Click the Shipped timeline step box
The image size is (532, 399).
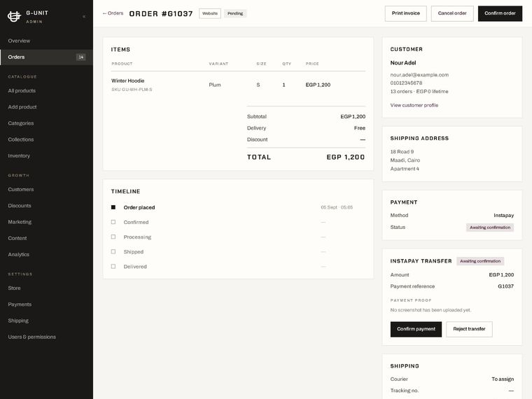[113, 252]
